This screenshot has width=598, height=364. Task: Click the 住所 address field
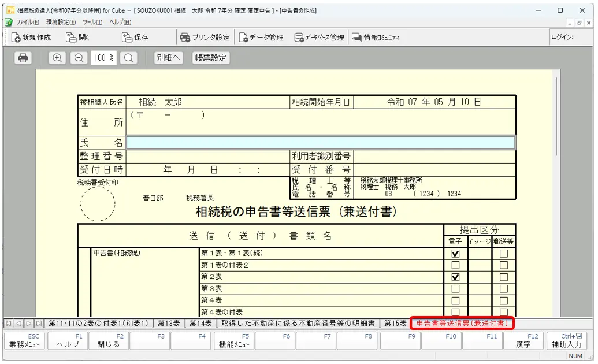[x=320, y=122]
